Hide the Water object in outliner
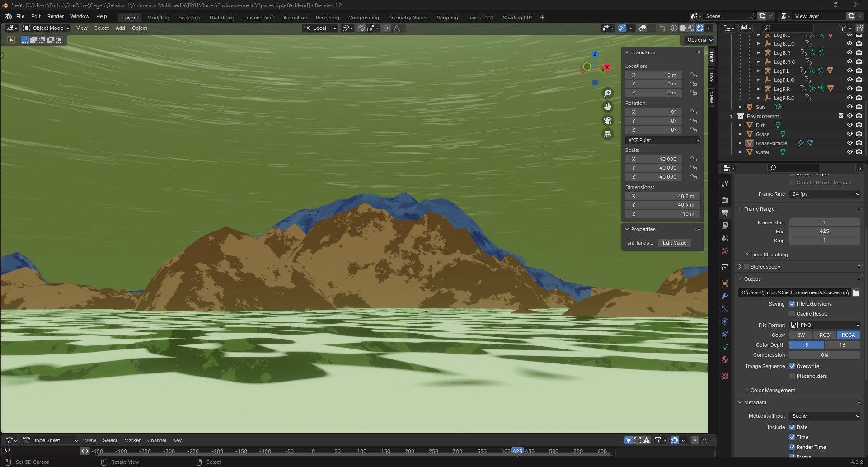 pos(849,152)
